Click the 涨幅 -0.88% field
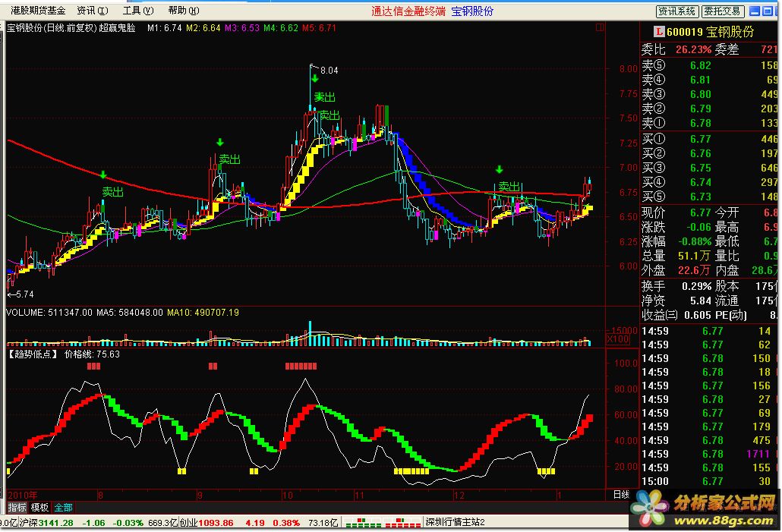Viewport: 782px width, 532px height. tap(676, 241)
